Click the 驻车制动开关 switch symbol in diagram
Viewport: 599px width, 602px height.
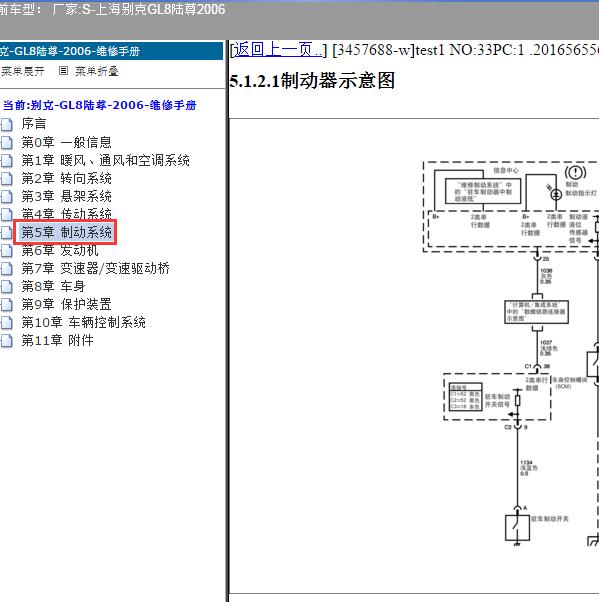coord(517,528)
